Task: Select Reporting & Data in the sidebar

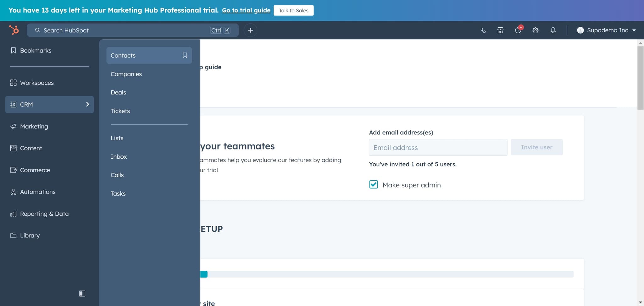Action: pos(44,213)
